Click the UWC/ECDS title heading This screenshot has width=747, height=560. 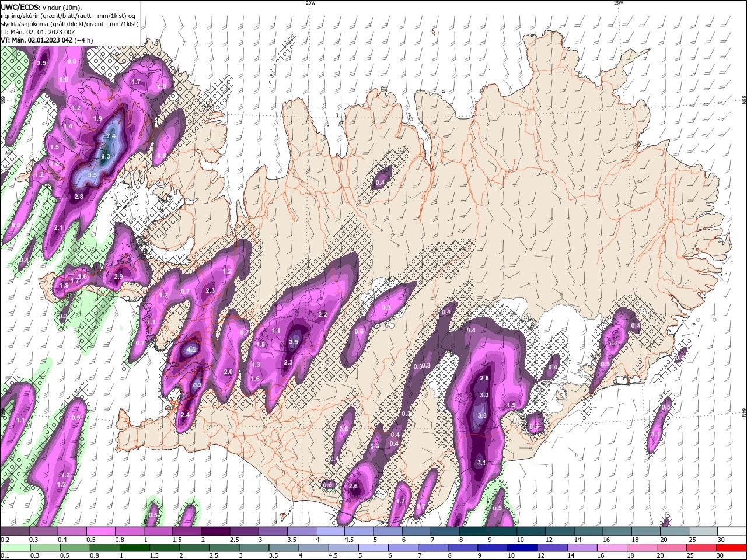pyautogui.click(x=19, y=7)
